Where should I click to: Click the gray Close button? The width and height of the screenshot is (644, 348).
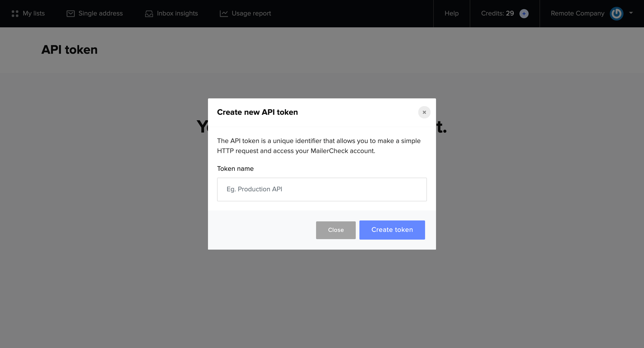click(336, 230)
